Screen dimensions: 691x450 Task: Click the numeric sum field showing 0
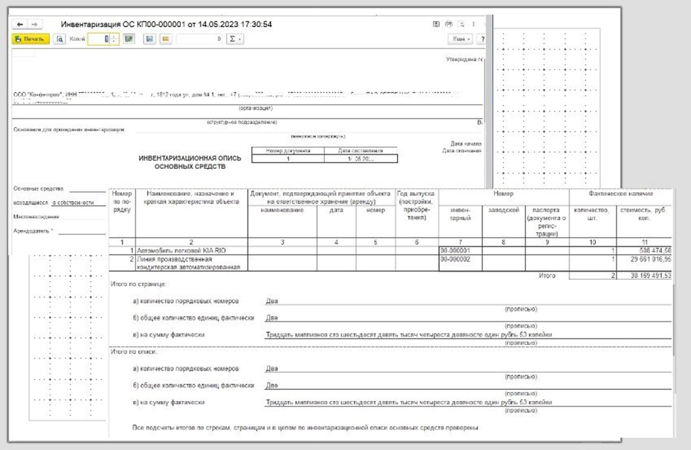pyautogui.click(x=200, y=39)
